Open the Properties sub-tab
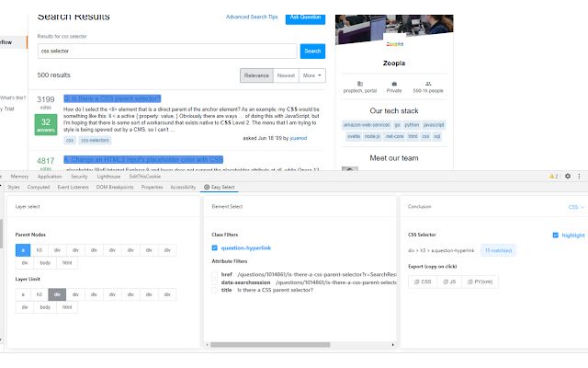Screen dimensions: 588x368 click(x=152, y=187)
